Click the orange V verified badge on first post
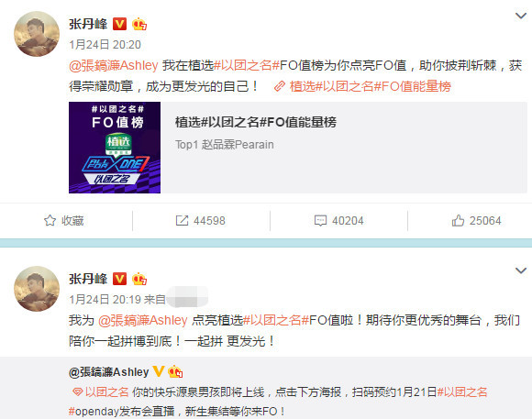Image resolution: width=532 pixels, height=419 pixels. 119,24
